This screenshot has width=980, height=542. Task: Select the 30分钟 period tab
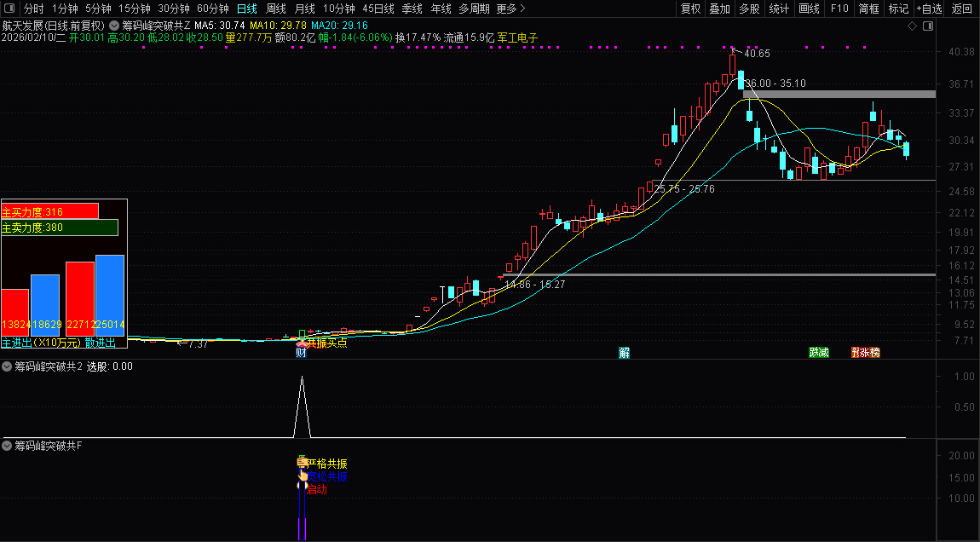tap(174, 9)
